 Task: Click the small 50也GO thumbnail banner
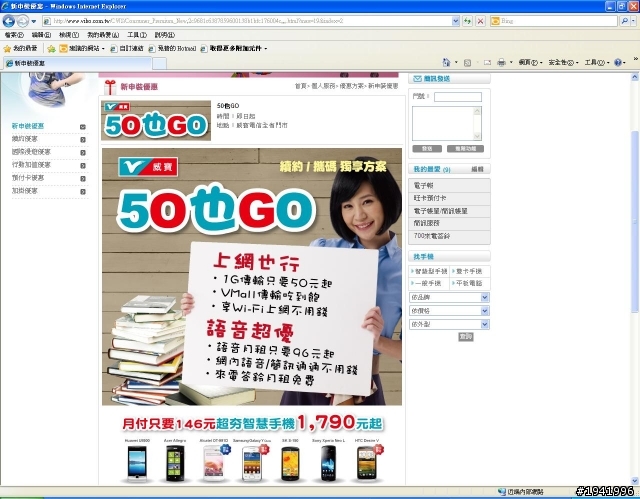pyautogui.click(x=156, y=120)
